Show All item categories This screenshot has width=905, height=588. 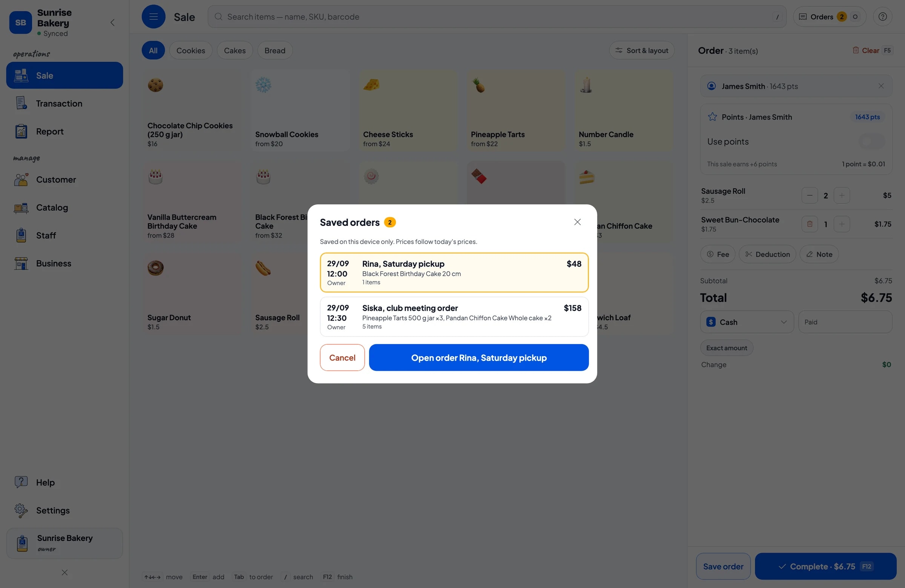tap(153, 50)
